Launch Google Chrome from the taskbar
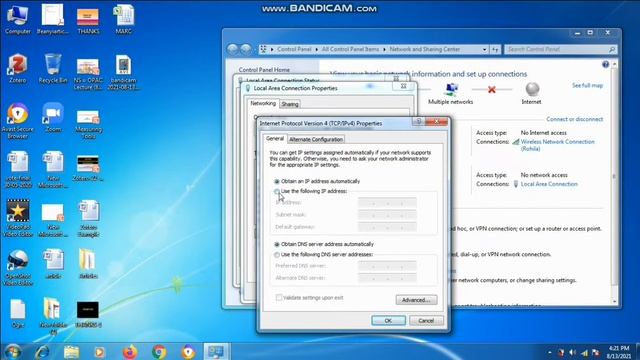Image resolution: width=640 pixels, height=360 pixels. (x=159, y=351)
